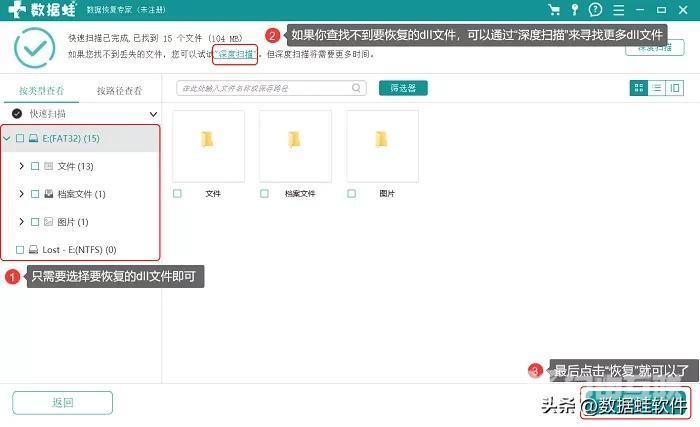Image resolution: width=700 pixels, height=427 pixels.
Task: Click the Lost - E:(NTFS) drive icon
Action: point(33,250)
